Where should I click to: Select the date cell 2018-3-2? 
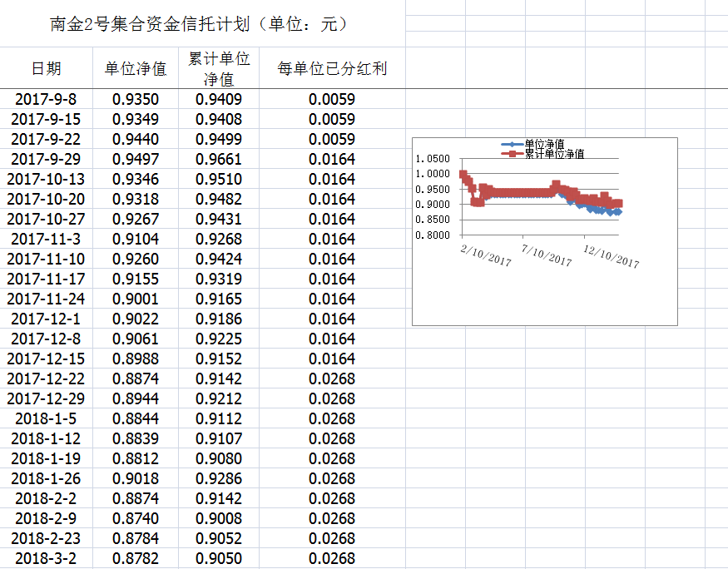tap(46, 559)
